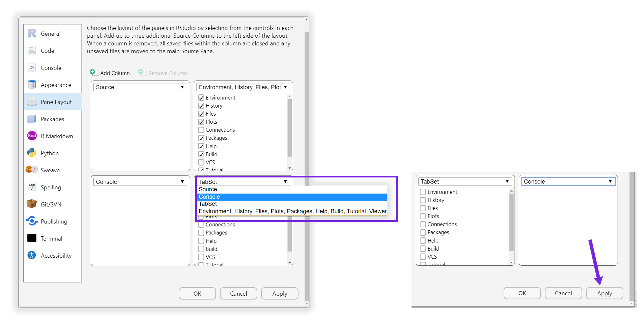Click the Add Column label
The width and height of the screenshot is (644, 324).
115,73
